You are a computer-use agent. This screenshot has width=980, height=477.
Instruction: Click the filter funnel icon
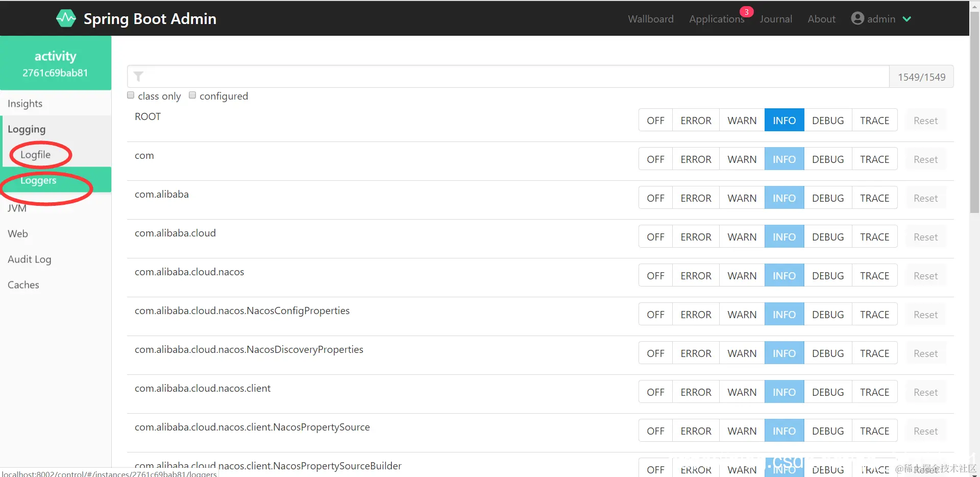[138, 77]
